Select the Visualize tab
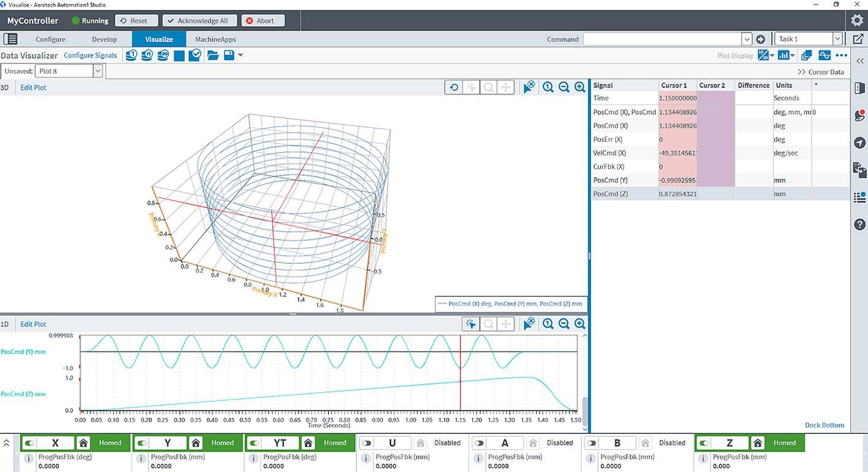868x472 pixels. click(159, 39)
